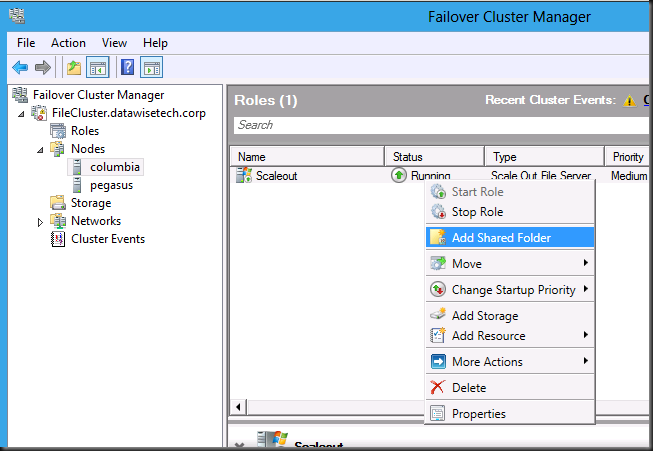
Task: Click the Stop Role gear icon
Action: click(x=438, y=212)
